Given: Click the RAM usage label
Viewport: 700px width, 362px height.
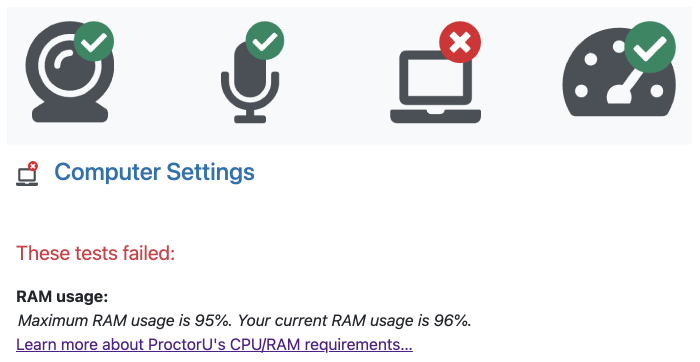Looking at the screenshot, I should click(x=62, y=296).
